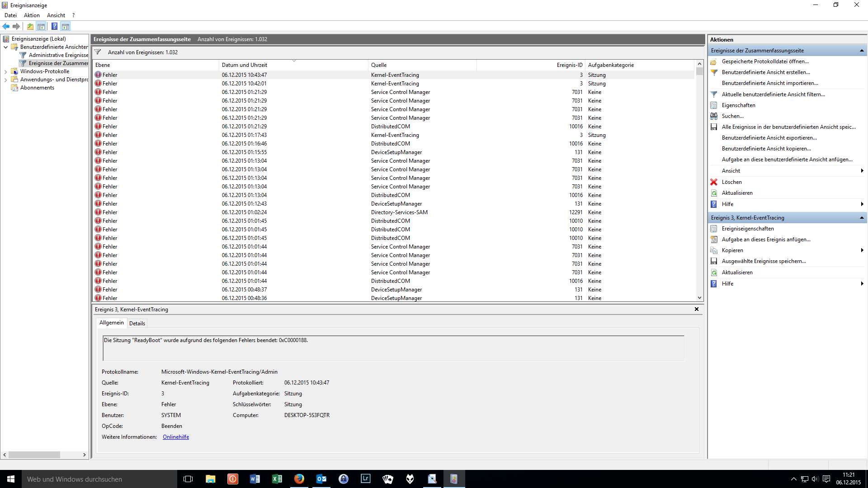The image size is (868, 488).
Task: Click the event list vertical scrollbar down arrow
Action: coord(699,298)
